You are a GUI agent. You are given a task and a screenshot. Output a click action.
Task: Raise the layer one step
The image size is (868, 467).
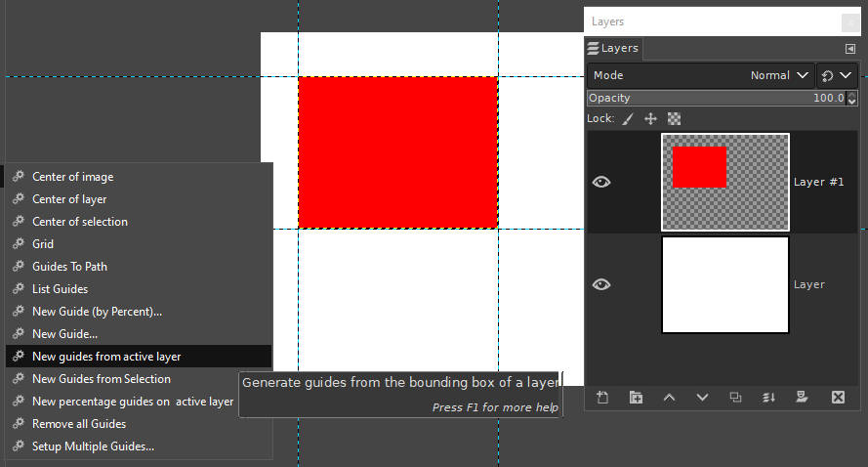point(669,398)
